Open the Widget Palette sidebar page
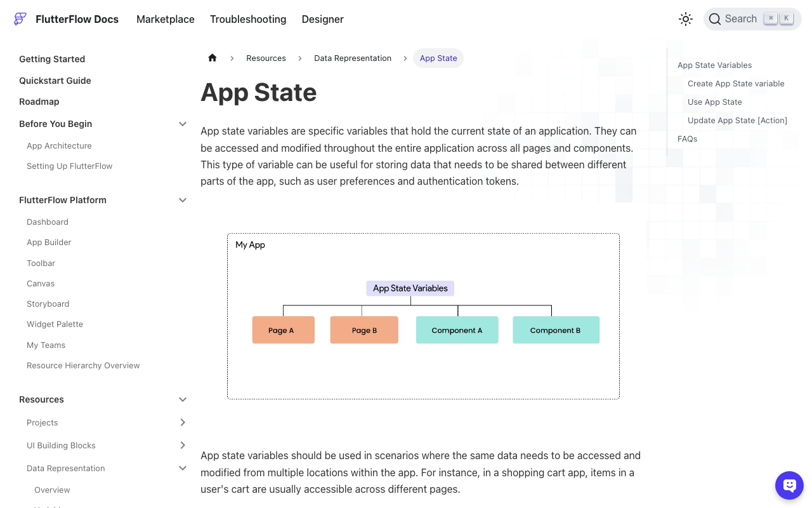Screen dimensions: 812x508 [55, 324]
